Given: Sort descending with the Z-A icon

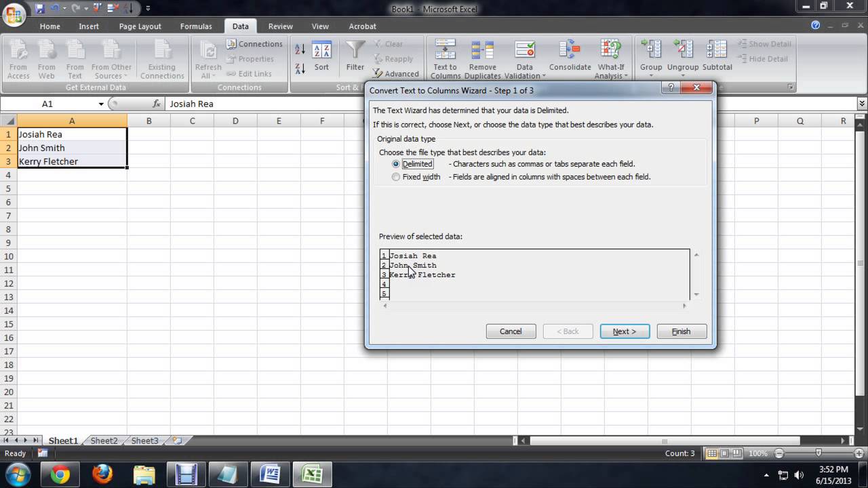Looking at the screenshot, I should point(300,68).
